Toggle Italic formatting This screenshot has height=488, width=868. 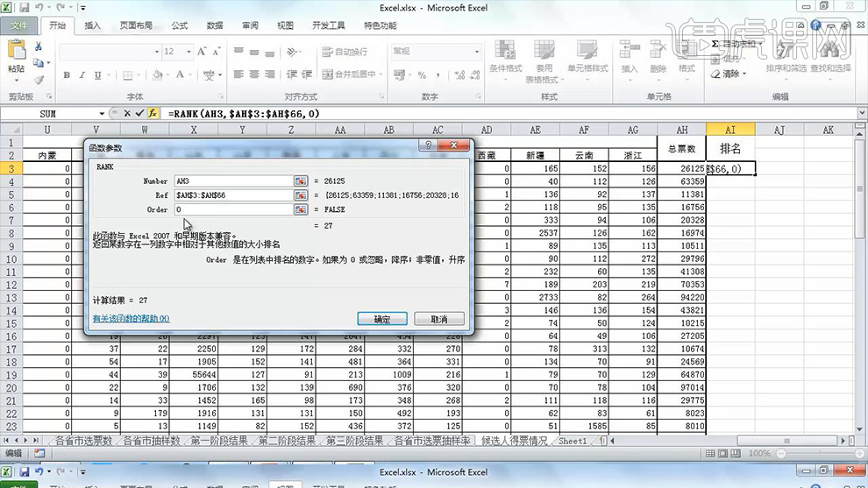[x=82, y=74]
